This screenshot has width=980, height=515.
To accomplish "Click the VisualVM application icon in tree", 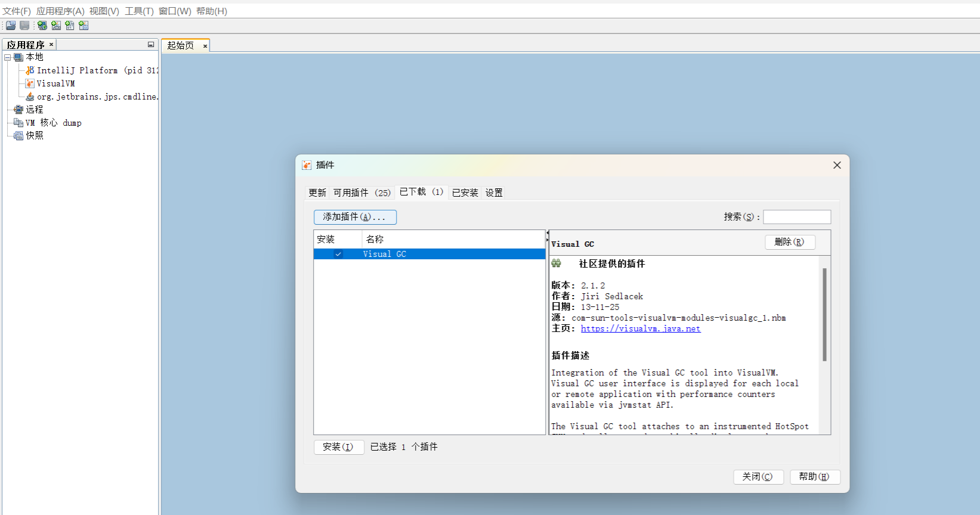I will (30, 83).
